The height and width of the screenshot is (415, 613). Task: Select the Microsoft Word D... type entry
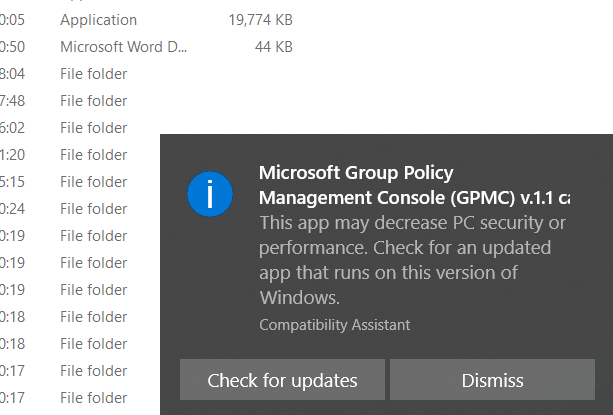pos(124,47)
